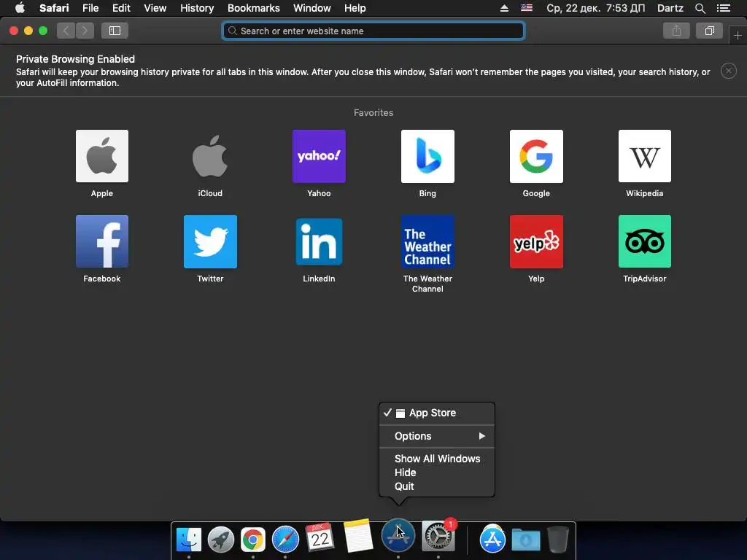This screenshot has width=747, height=560.
Task: Open the Yahoo favorite
Action: click(319, 156)
